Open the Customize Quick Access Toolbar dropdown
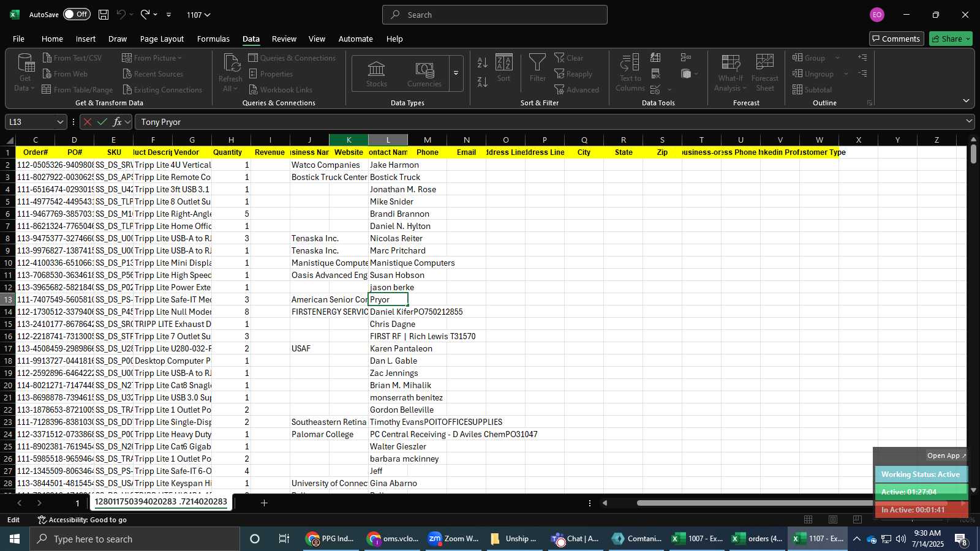Image resolution: width=980 pixels, height=551 pixels. (168, 15)
